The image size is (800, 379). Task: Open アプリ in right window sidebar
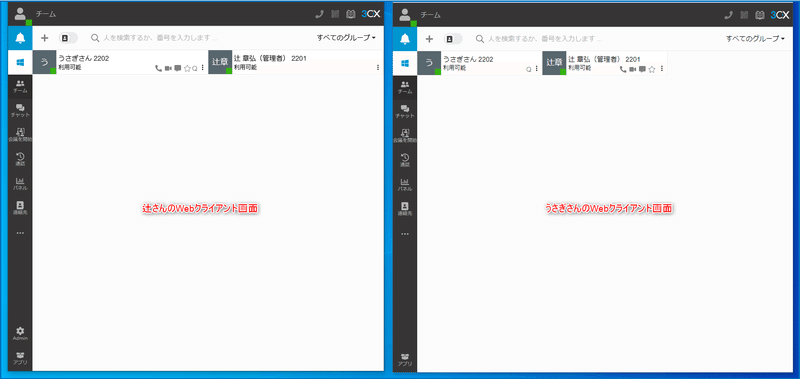[x=405, y=359]
